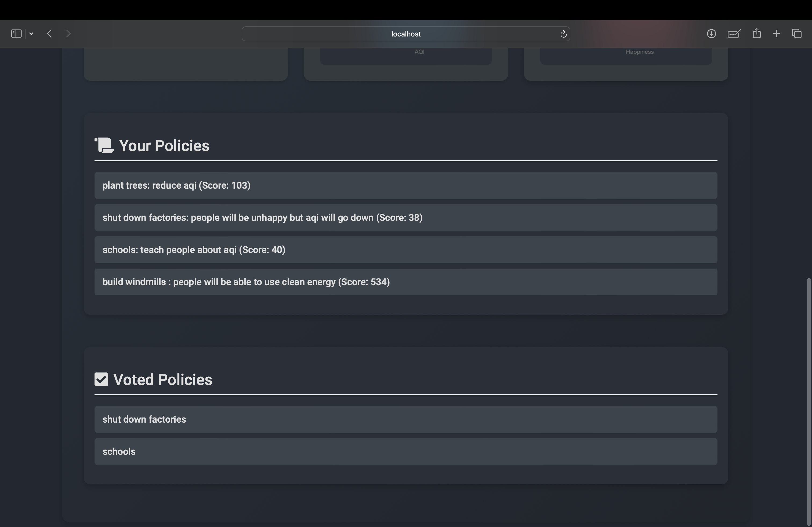Viewport: 812px width, 527px height.
Task: Click the Share toolbar icon
Action: coord(756,33)
